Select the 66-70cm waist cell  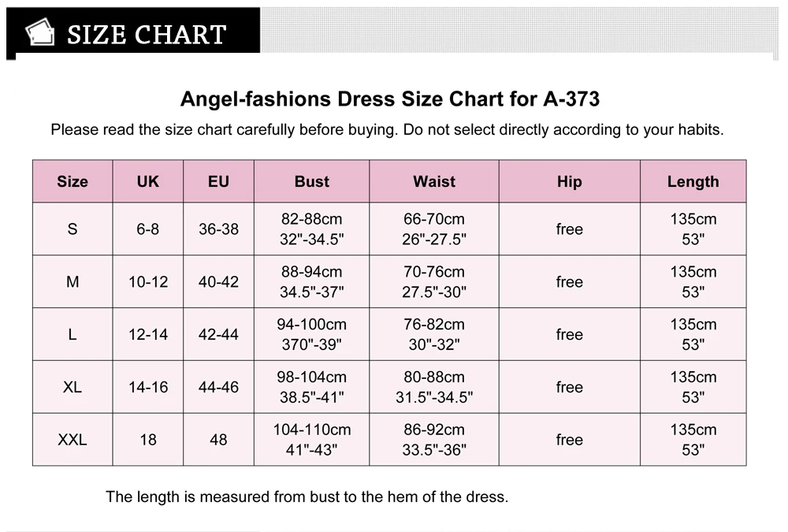[434, 229]
